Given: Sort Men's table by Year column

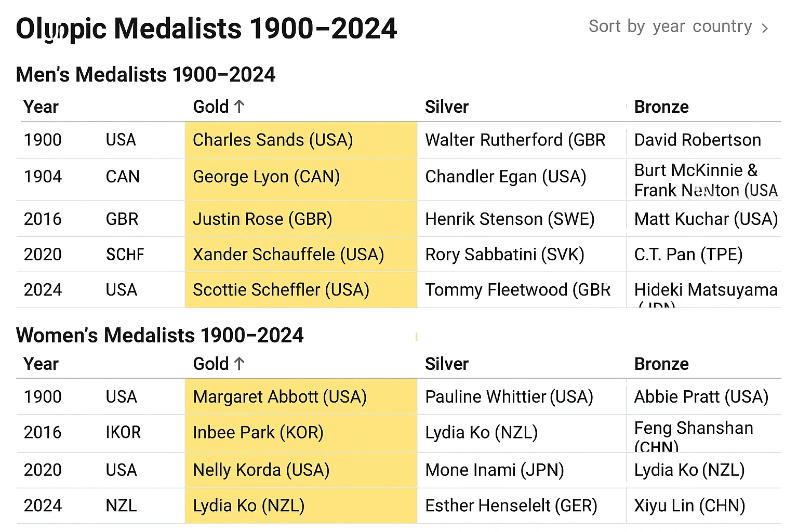Looking at the screenshot, I should click(x=41, y=107).
